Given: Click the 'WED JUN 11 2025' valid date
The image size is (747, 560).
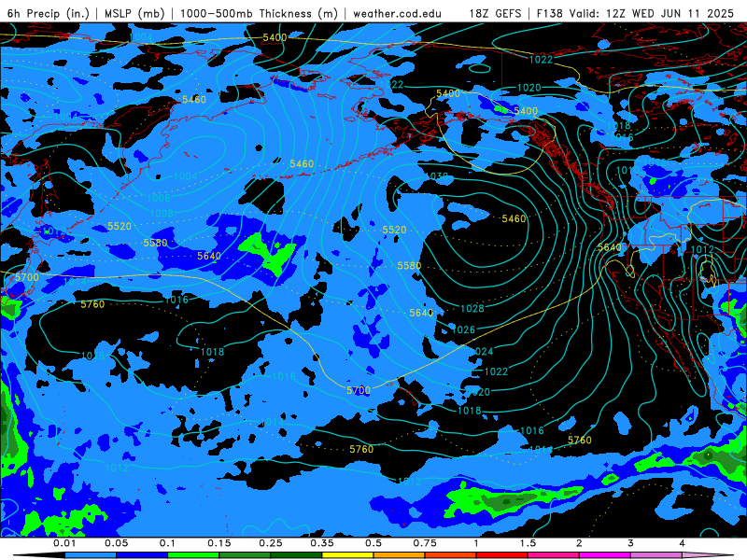Looking at the screenshot, I should (683, 13).
